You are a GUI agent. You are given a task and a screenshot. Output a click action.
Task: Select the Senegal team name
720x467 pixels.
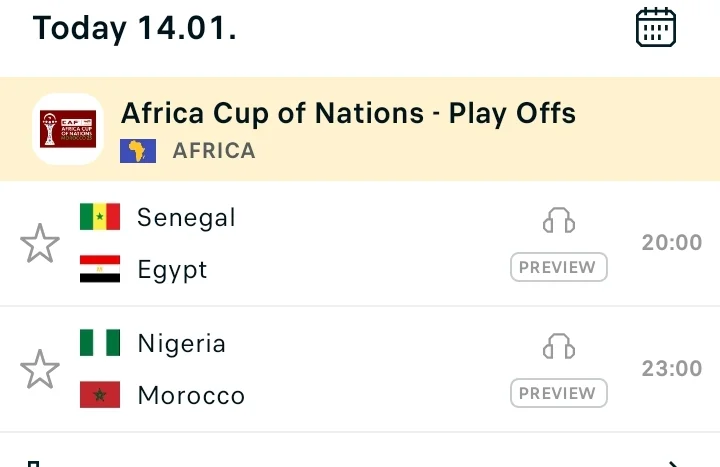pyautogui.click(x=187, y=217)
